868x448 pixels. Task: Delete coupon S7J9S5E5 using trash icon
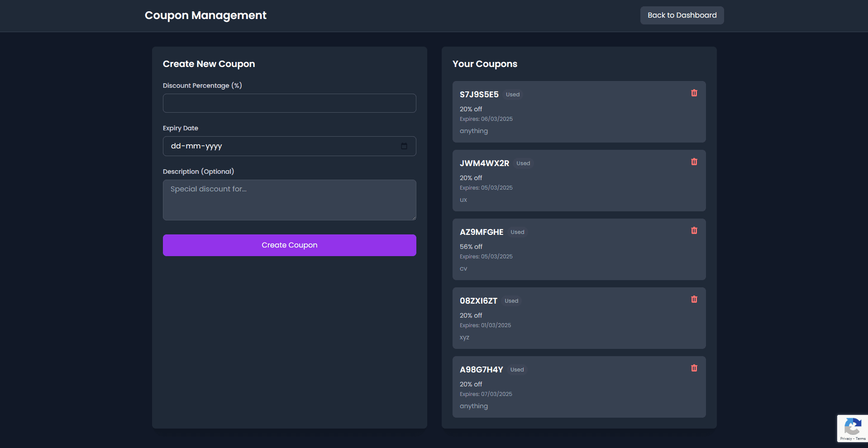click(x=694, y=93)
